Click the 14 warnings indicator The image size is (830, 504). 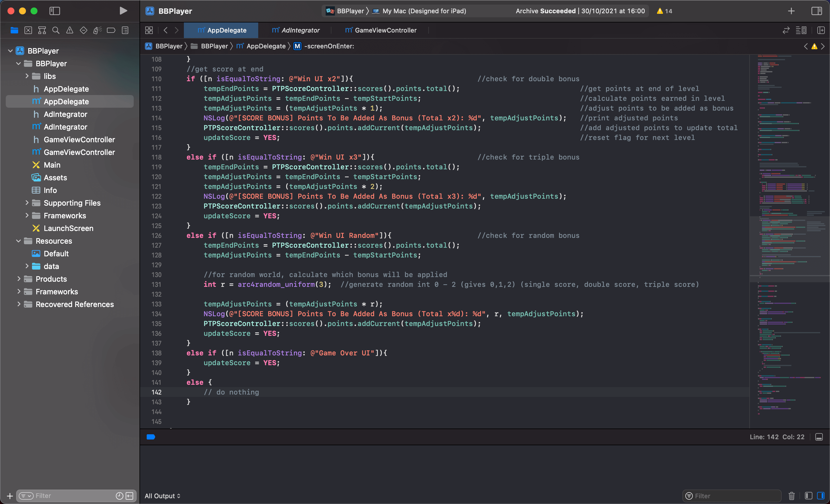point(664,11)
